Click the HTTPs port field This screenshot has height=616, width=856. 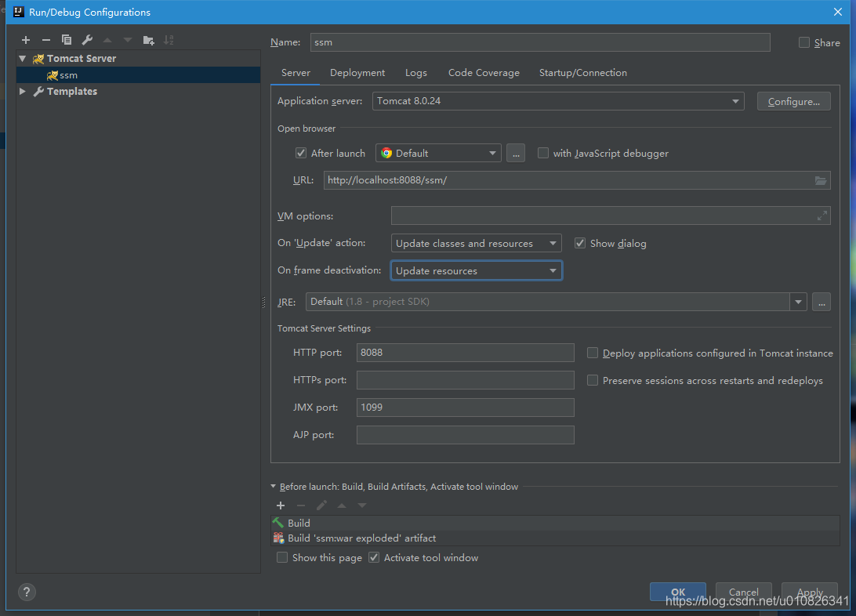pyautogui.click(x=465, y=380)
